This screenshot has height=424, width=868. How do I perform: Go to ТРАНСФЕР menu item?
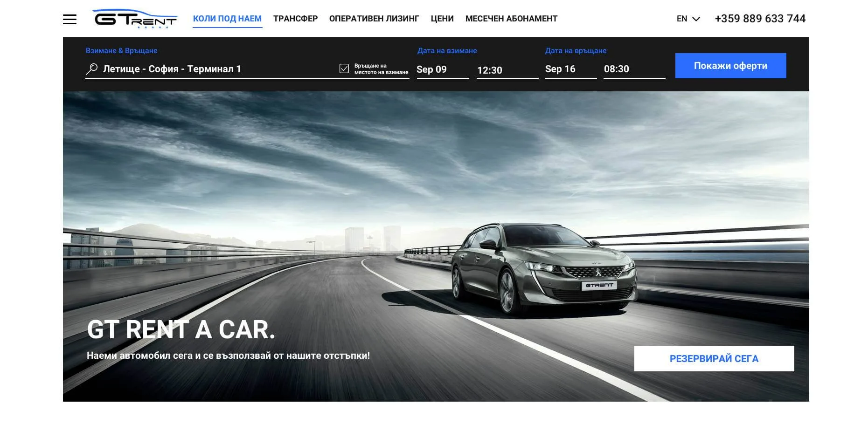click(295, 19)
